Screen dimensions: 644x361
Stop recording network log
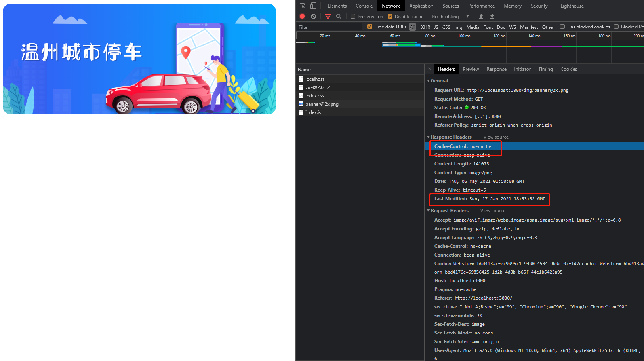tap(302, 16)
